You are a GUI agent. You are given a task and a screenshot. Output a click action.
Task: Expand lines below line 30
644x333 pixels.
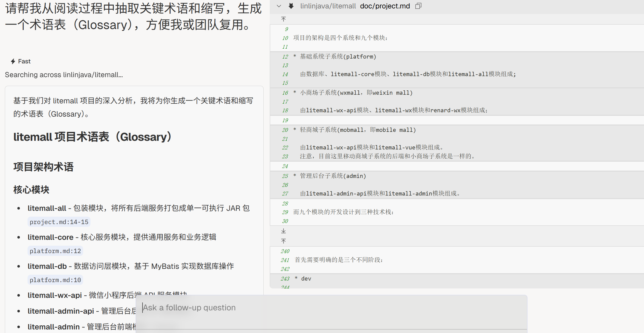[284, 231]
